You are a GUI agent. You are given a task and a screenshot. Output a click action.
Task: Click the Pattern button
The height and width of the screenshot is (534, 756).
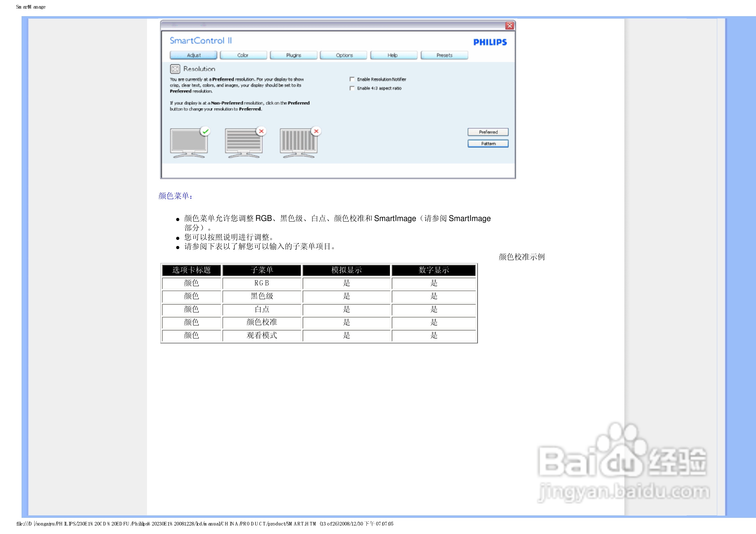[488, 144]
